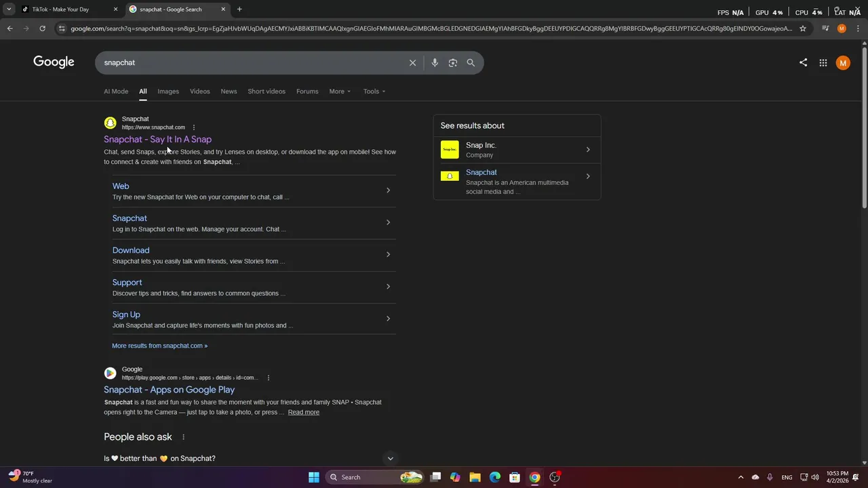Close the TikTok browser tab
The height and width of the screenshot is (488, 868).
point(115,9)
